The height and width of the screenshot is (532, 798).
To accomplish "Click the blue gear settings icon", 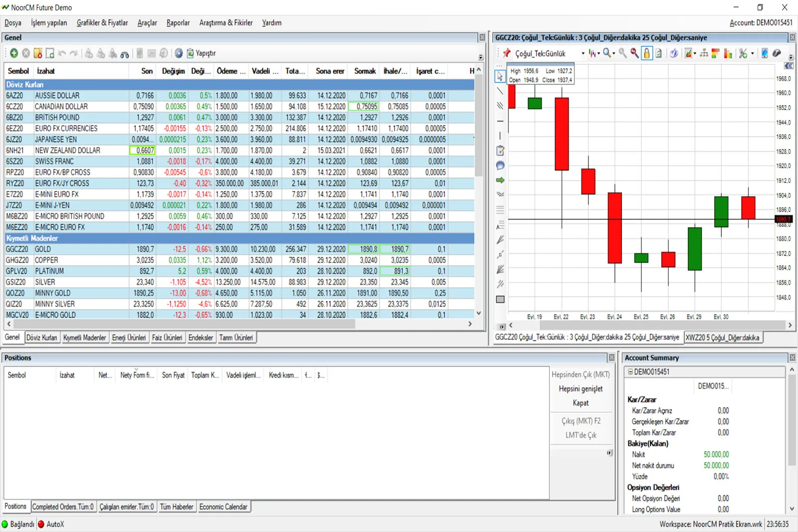I will click(x=178, y=53).
